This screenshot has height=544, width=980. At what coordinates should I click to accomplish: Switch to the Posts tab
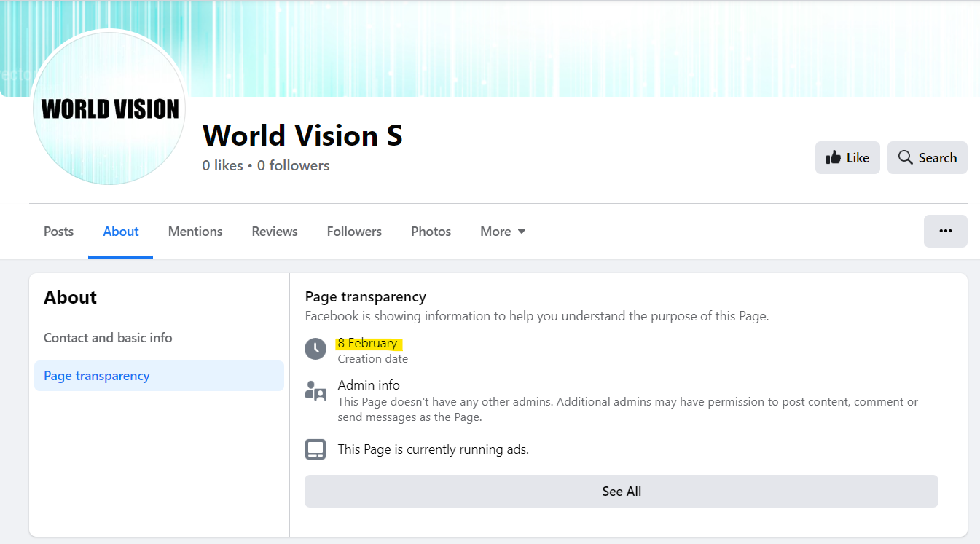click(x=58, y=231)
